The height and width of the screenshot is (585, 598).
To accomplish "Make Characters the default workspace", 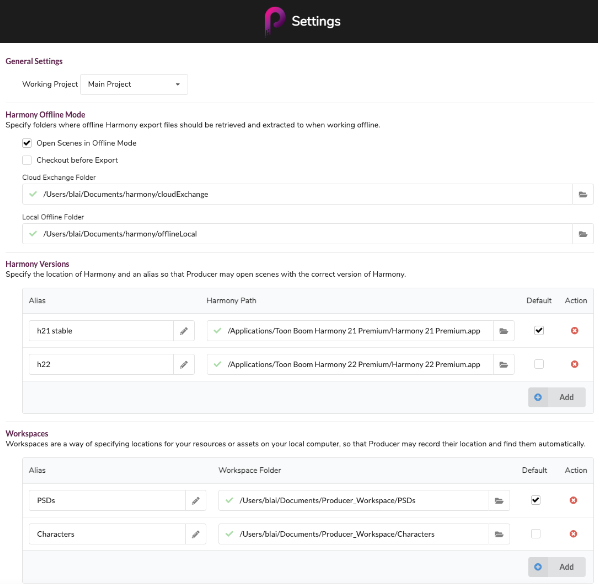I will (x=536, y=534).
